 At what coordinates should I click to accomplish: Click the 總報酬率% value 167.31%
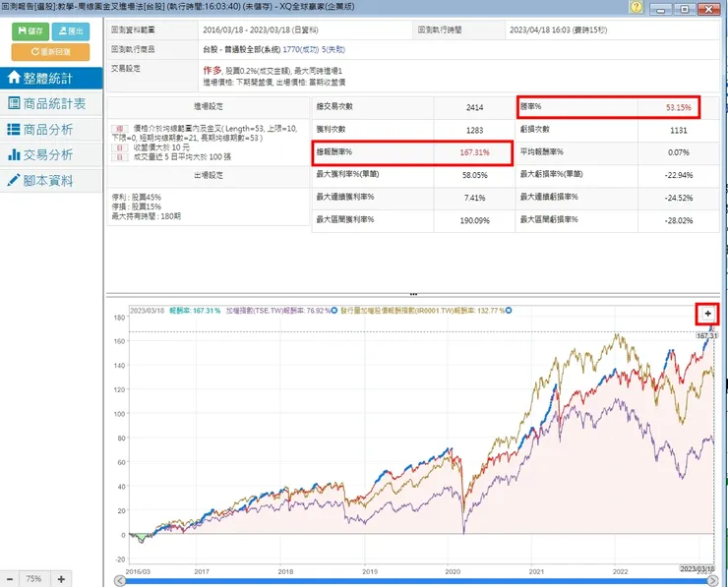click(474, 152)
